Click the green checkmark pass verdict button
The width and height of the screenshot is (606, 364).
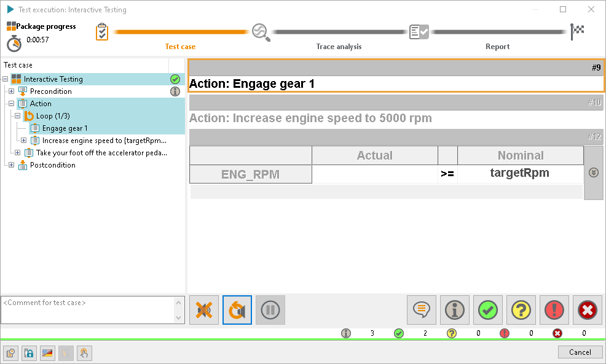tap(488, 310)
